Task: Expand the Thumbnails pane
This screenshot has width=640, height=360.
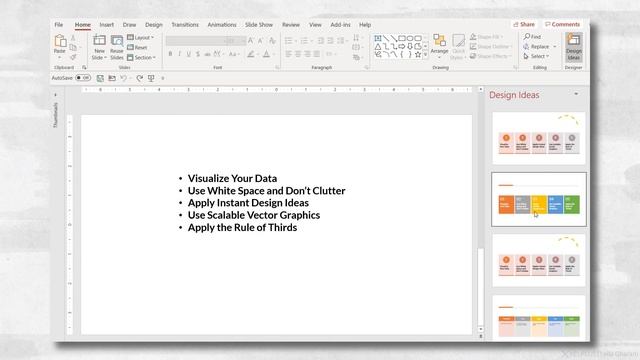Action: tap(56, 95)
